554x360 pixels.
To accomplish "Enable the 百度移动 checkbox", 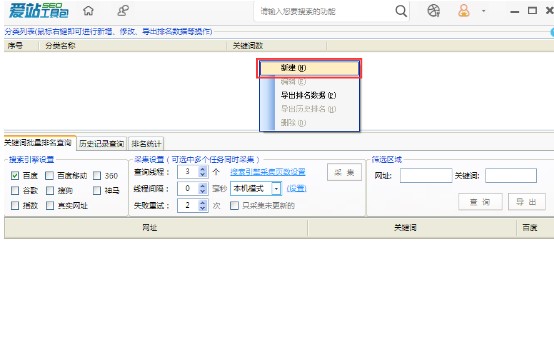I will tap(50, 176).
